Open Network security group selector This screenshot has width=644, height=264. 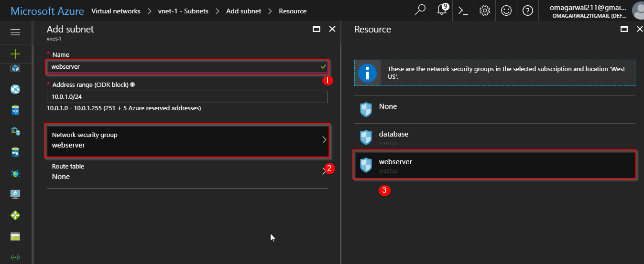coord(187,140)
